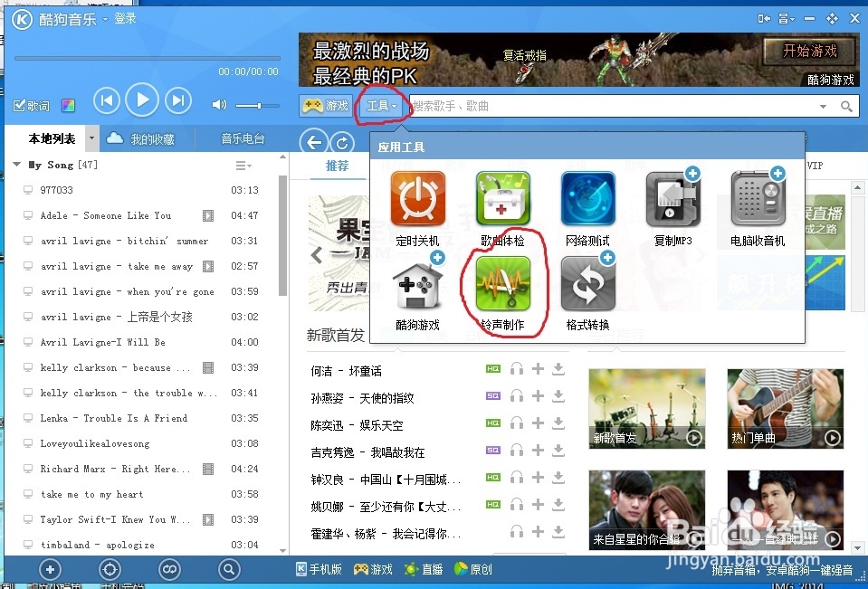The image size is (868, 589).
Task: Search local list with bottom magnifier
Action: point(229,569)
